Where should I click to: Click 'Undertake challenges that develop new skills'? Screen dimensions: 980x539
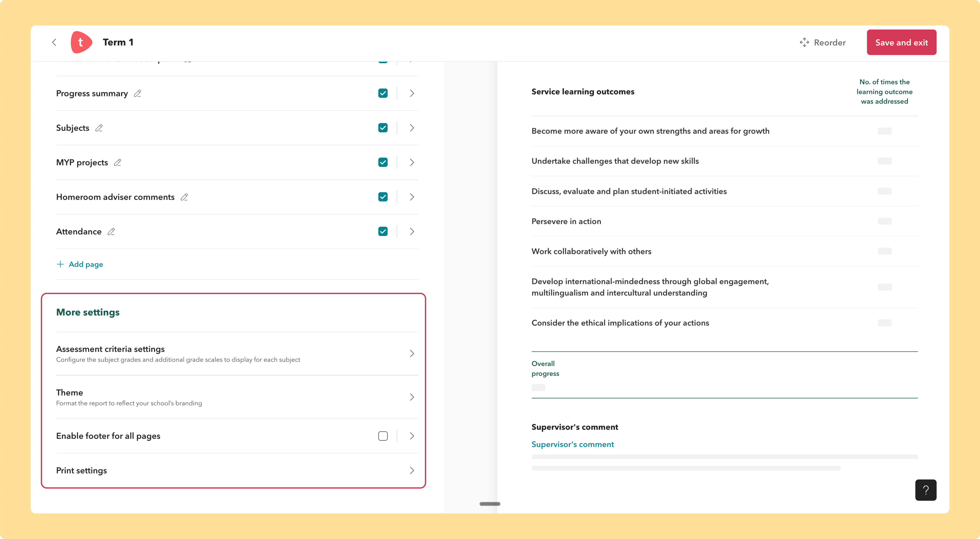(x=615, y=161)
